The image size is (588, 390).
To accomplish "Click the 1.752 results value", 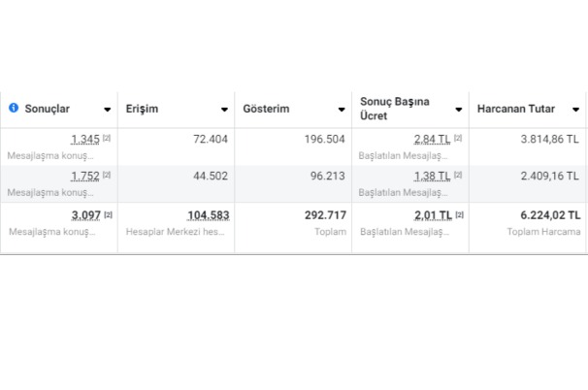I will pos(85,177).
